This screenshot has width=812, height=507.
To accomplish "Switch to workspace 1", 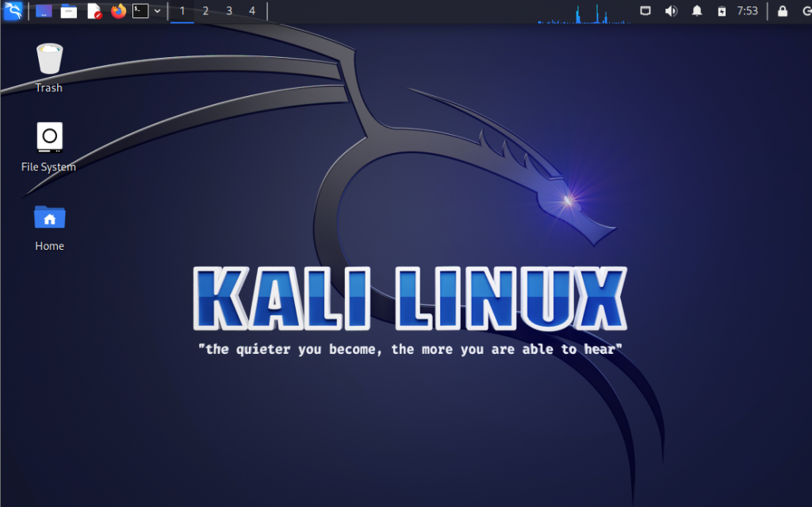I will (x=182, y=11).
